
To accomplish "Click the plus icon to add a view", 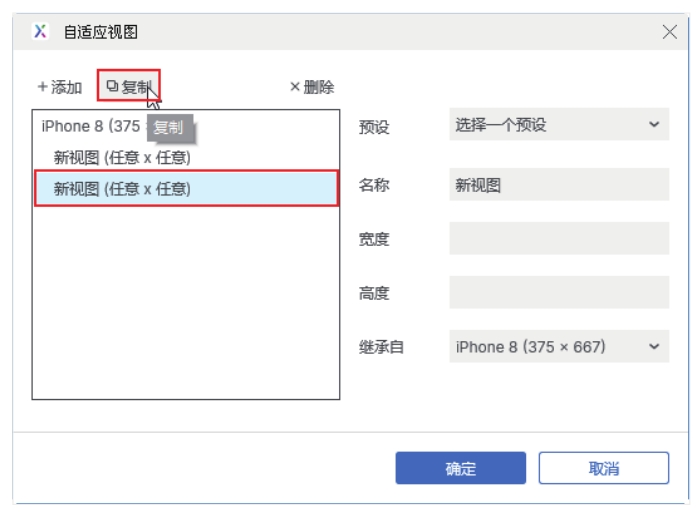I will (42, 88).
